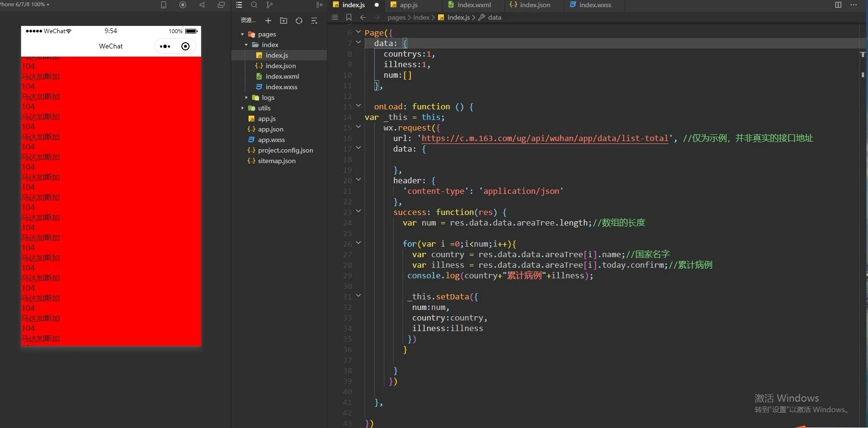This screenshot has width=868, height=428.
Task: Collapse all folders in explorer
Action: click(314, 21)
